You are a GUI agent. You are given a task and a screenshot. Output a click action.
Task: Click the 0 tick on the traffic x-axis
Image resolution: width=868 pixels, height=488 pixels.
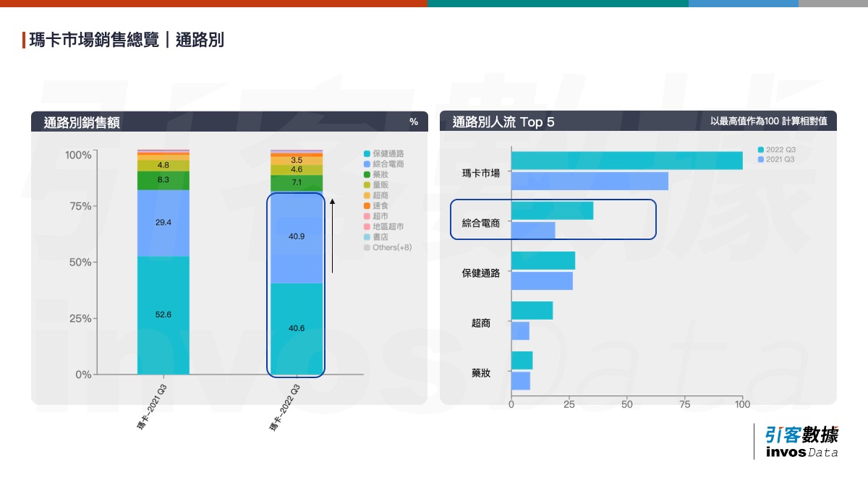click(x=511, y=404)
